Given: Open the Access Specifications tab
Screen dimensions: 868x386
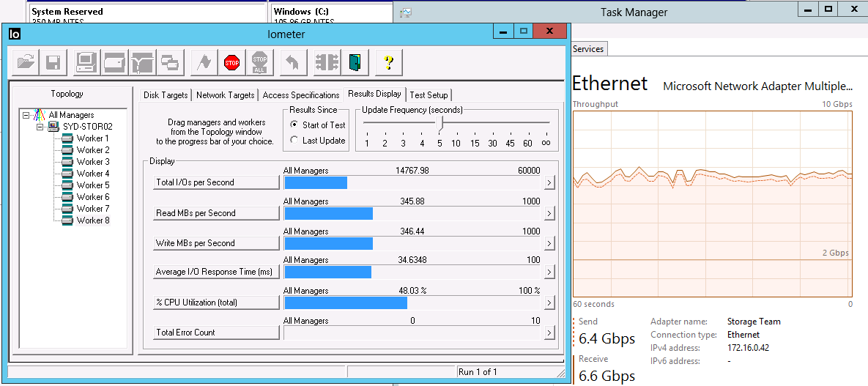Looking at the screenshot, I should [300, 95].
